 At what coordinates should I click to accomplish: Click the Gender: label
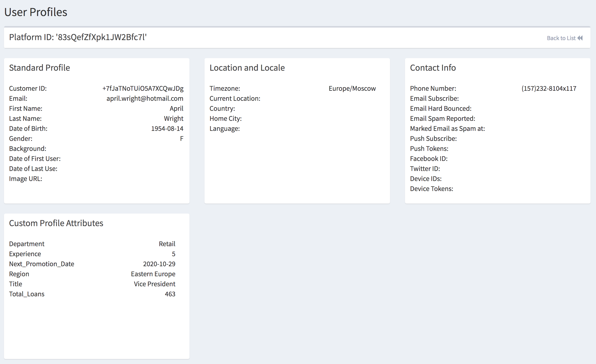click(21, 139)
